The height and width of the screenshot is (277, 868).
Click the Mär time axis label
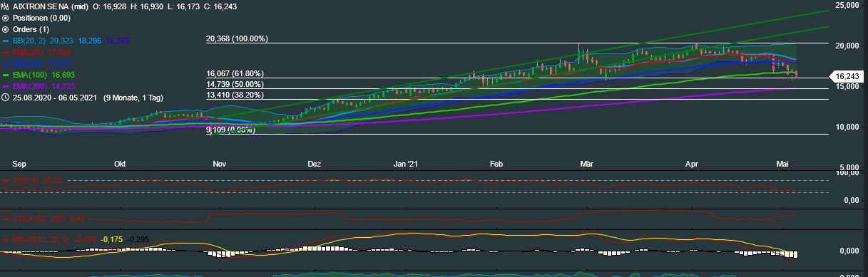pos(587,164)
